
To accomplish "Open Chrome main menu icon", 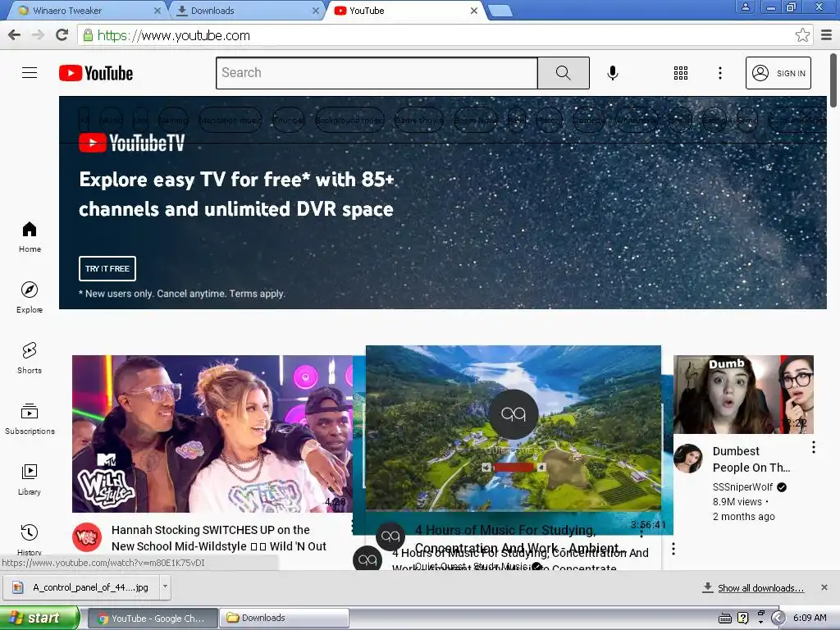I will (x=827, y=35).
